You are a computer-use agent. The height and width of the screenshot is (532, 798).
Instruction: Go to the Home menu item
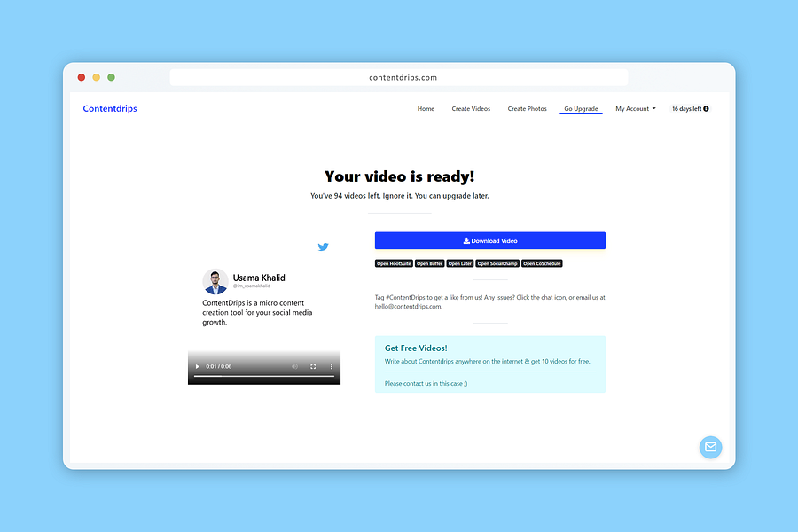[426, 108]
